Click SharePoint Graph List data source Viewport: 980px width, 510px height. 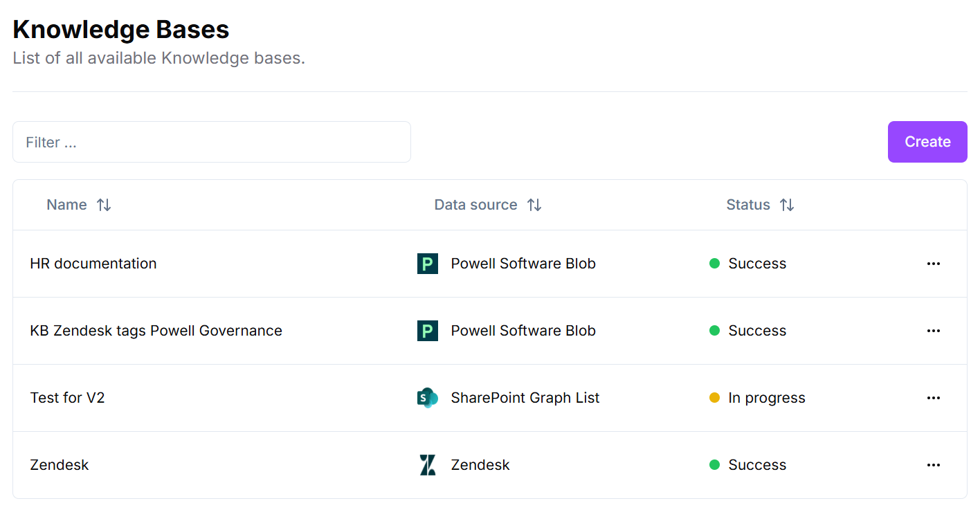click(x=525, y=398)
